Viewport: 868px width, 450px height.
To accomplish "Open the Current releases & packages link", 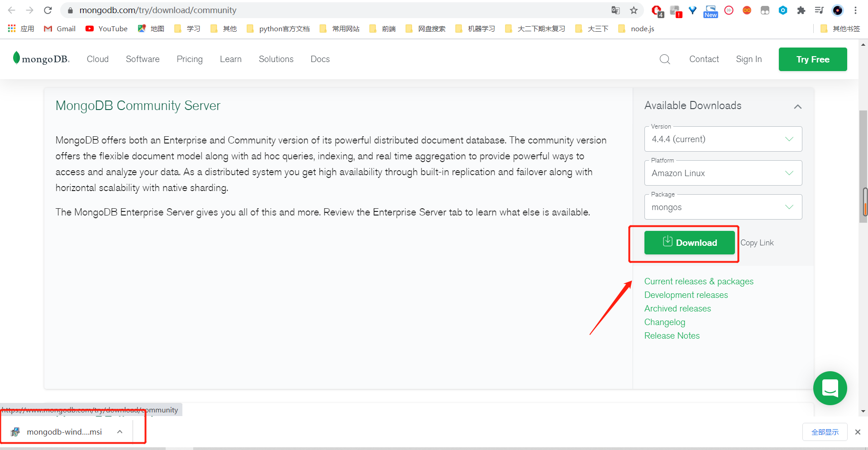I will coord(699,281).
